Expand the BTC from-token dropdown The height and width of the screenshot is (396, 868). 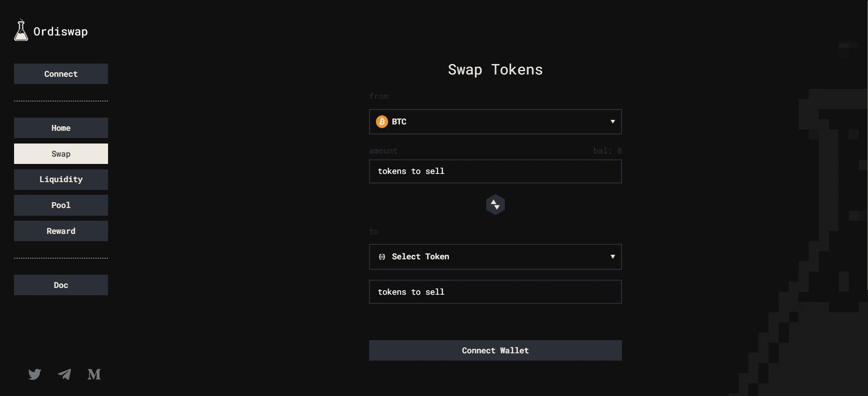click(x=495, y=122)
